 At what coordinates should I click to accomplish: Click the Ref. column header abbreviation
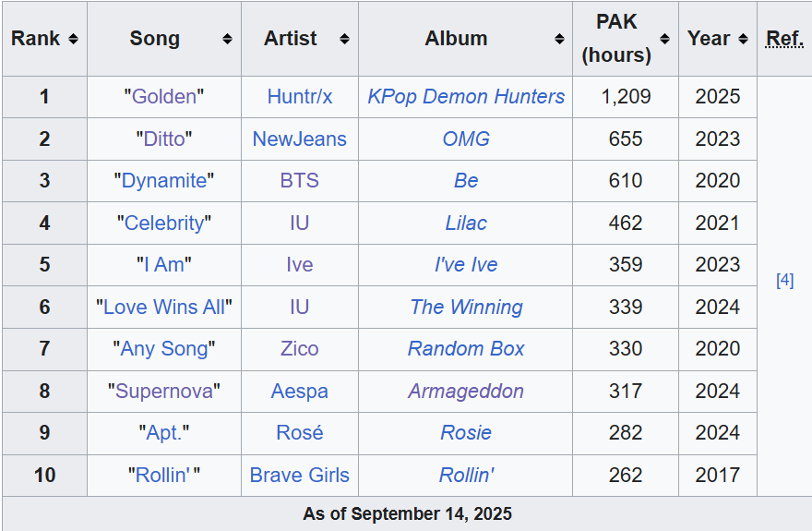(784, 39)
